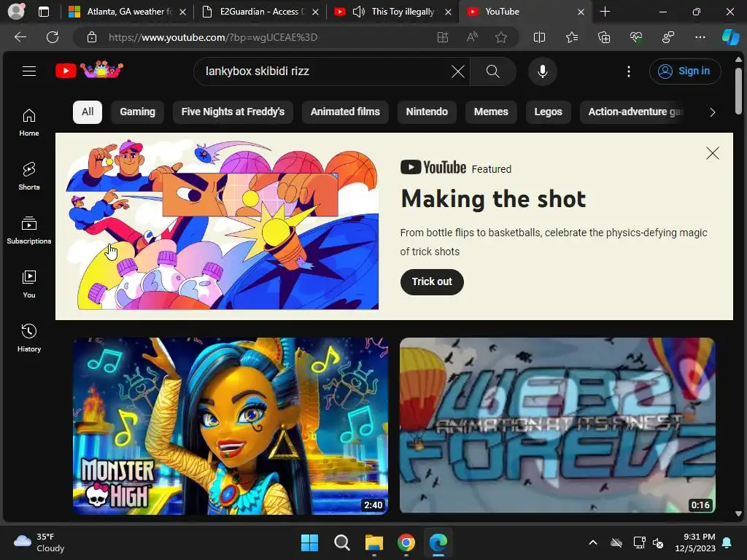Select the All filter chip
This screenshot has height=560, width=747.
[88, 112]
